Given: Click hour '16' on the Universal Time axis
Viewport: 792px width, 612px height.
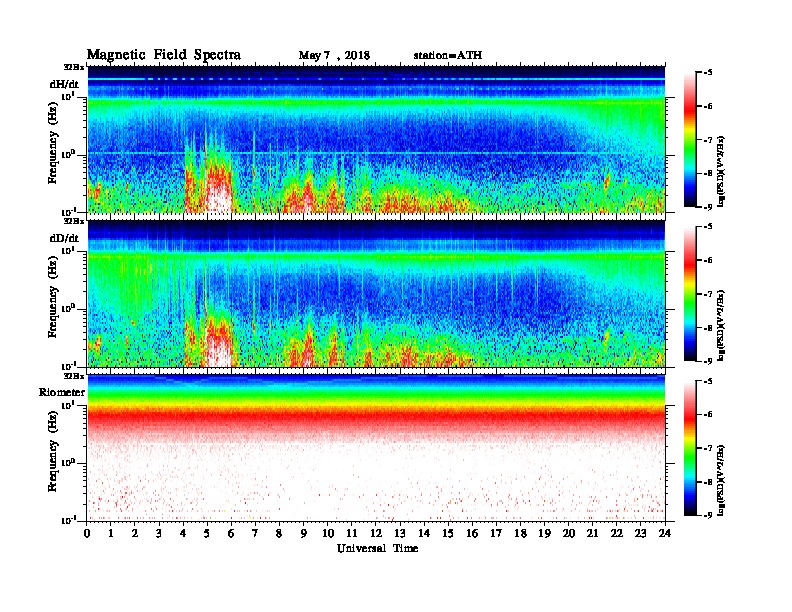Looking at the screenshot, I should [x=472, y=533].
